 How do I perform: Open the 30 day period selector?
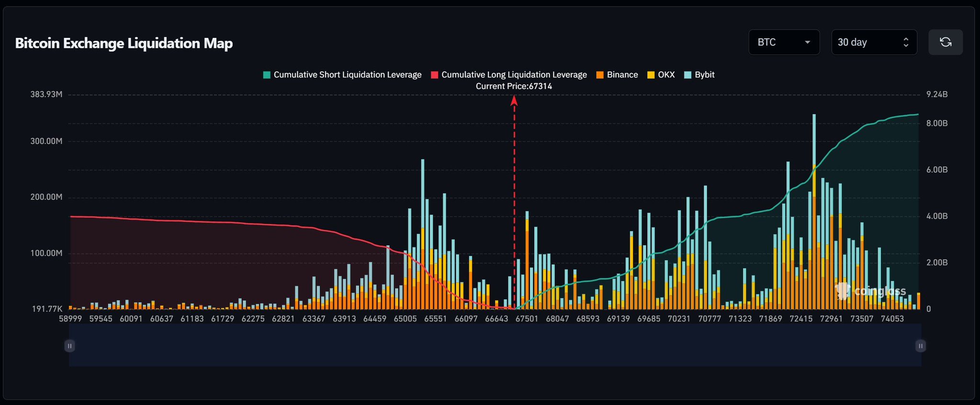click(874, 42)
